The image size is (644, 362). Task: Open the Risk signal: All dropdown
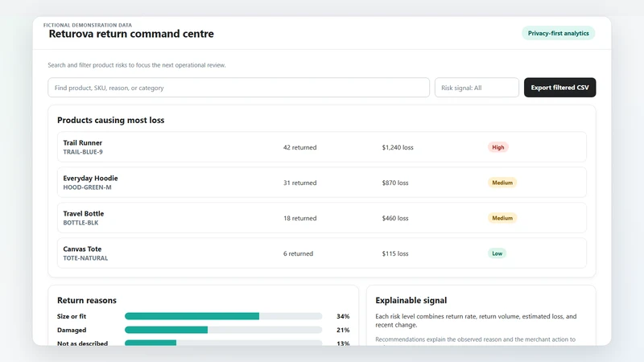(477, 88)
